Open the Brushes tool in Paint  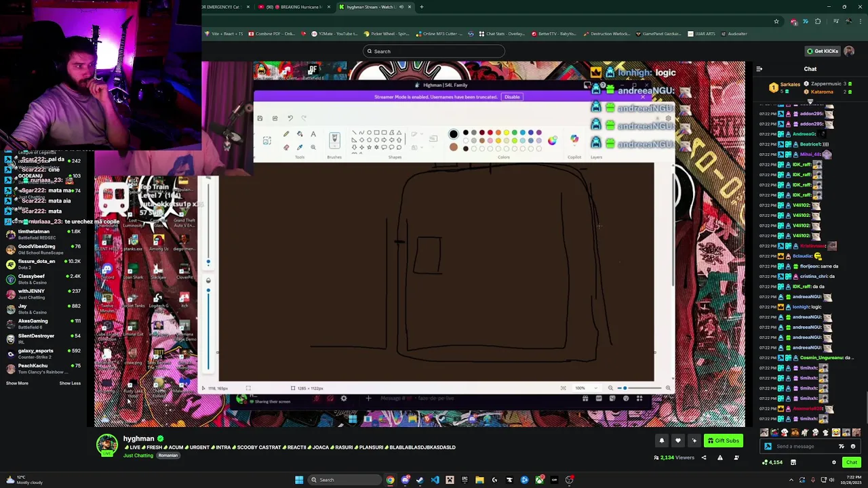tap(334, 140)
